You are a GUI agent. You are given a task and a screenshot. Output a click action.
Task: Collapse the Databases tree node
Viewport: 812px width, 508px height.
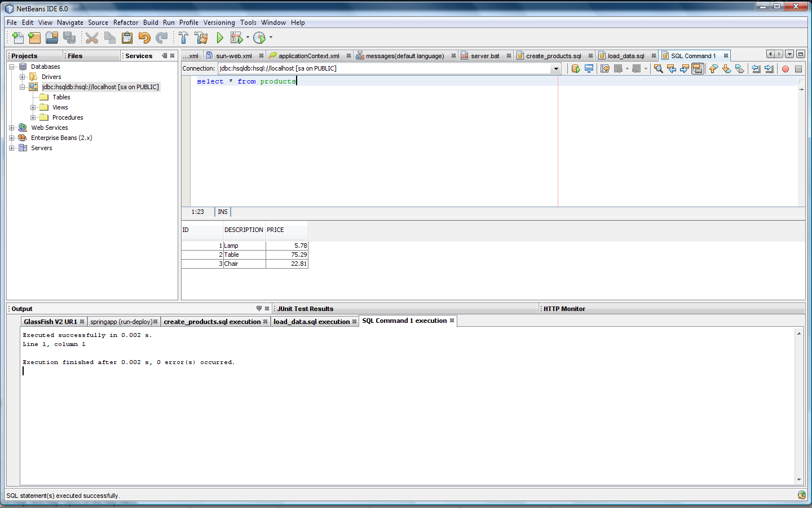[12, 67]
